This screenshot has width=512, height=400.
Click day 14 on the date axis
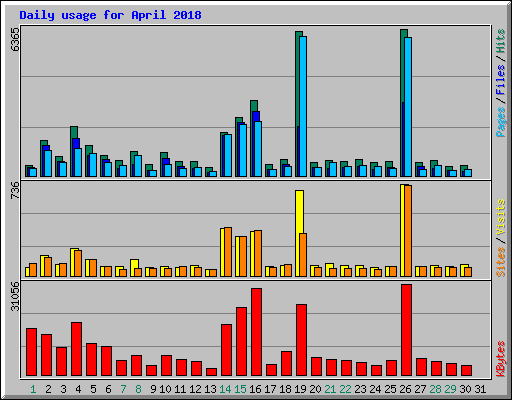click(225, 389)
